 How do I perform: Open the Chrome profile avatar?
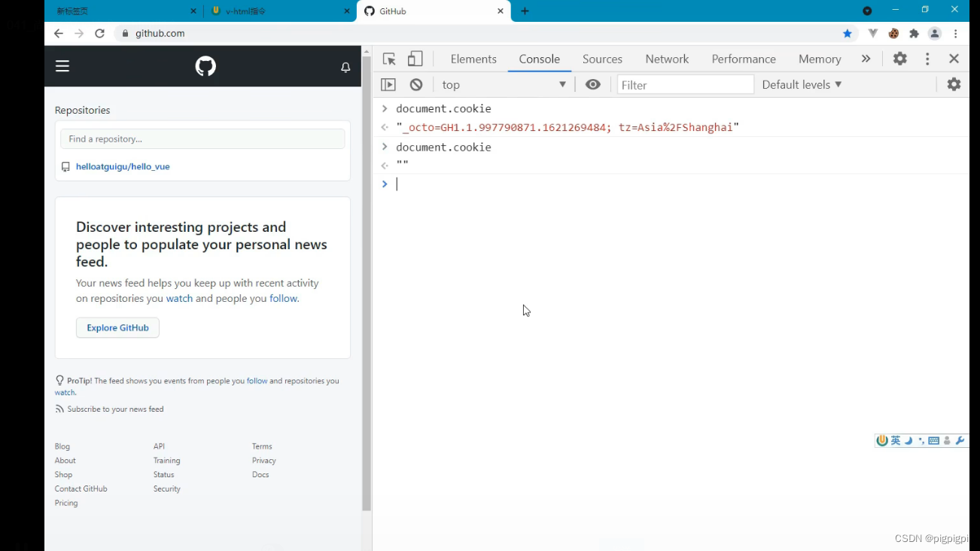935,34
